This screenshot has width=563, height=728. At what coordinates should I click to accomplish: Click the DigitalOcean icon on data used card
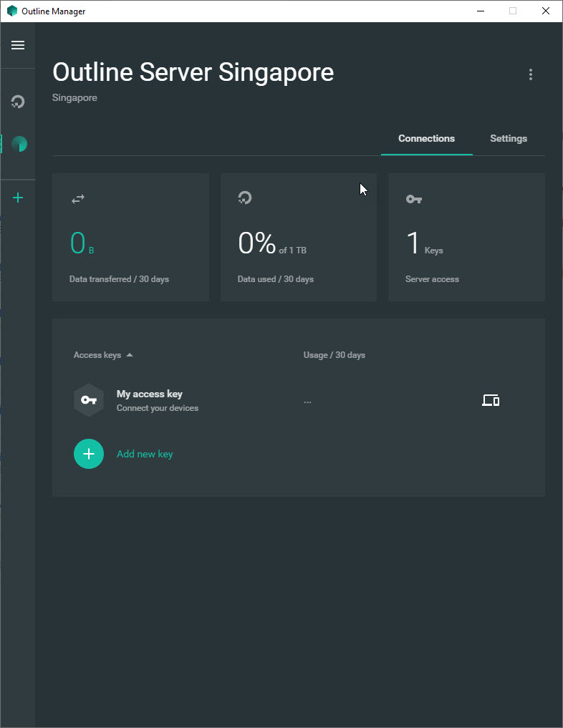245,198
